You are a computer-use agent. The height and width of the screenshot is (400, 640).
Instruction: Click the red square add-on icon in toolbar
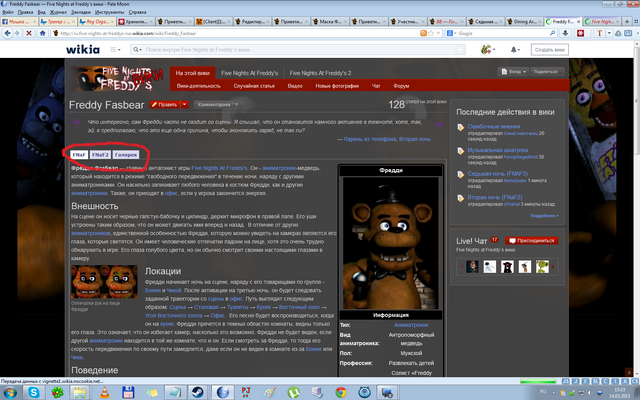tap(581, 33)
